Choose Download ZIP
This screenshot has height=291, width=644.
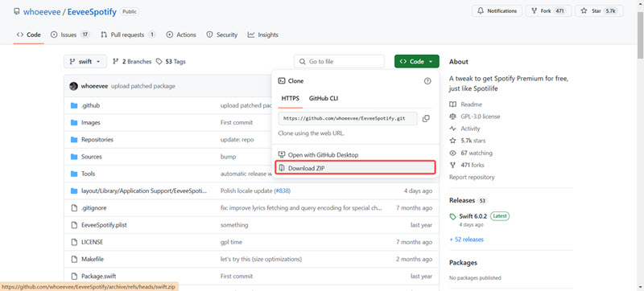(355, 168)
